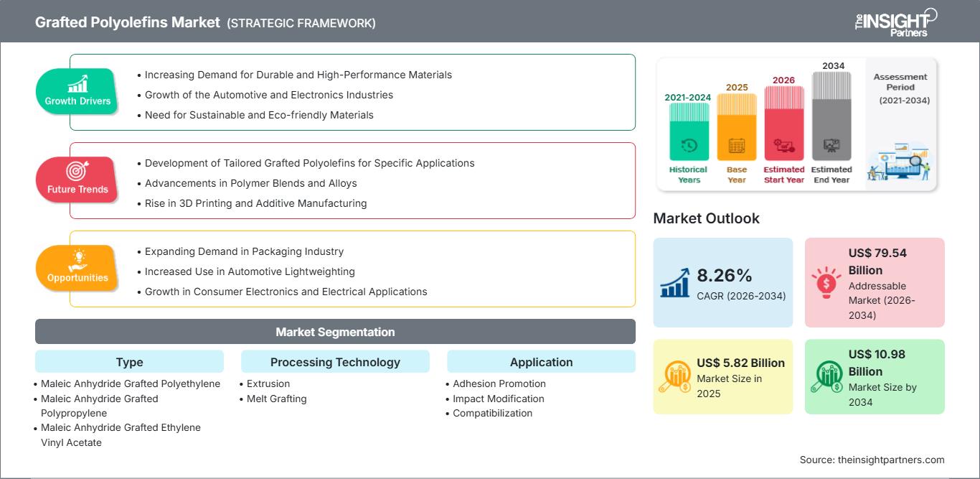The image size is (980, 479).
Task: Click the Opportunities lightbulb hand icon
Action: click(77, 259)
